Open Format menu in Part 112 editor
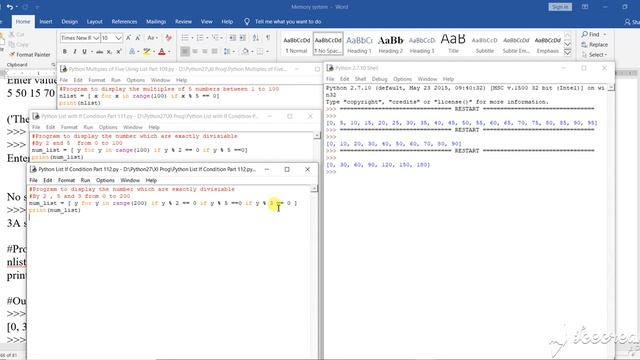 coord(66,180)
